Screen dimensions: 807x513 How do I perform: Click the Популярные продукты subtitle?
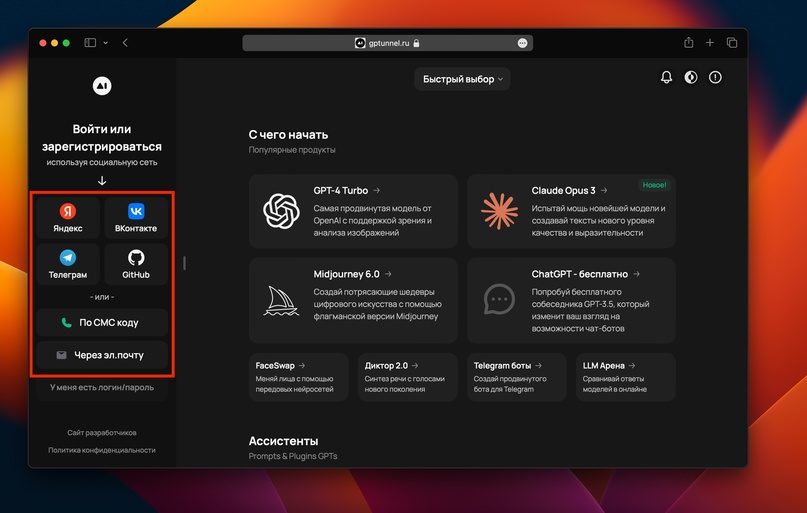click(x=292, y=150)
